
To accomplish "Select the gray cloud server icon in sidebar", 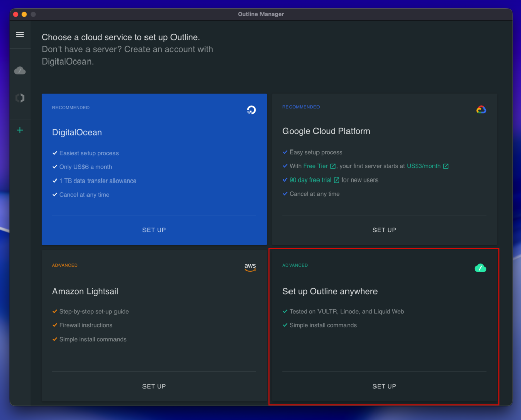I will (x=20, y=70).
